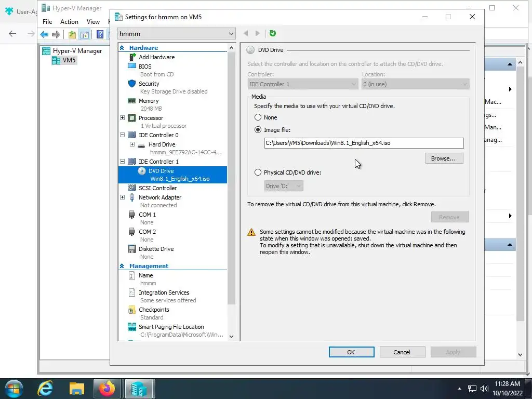Image resolution: width=532 pixels, height=399 pixels.
Task: Open the View menu in Hyper-V Manager
Action: point(93,22)
